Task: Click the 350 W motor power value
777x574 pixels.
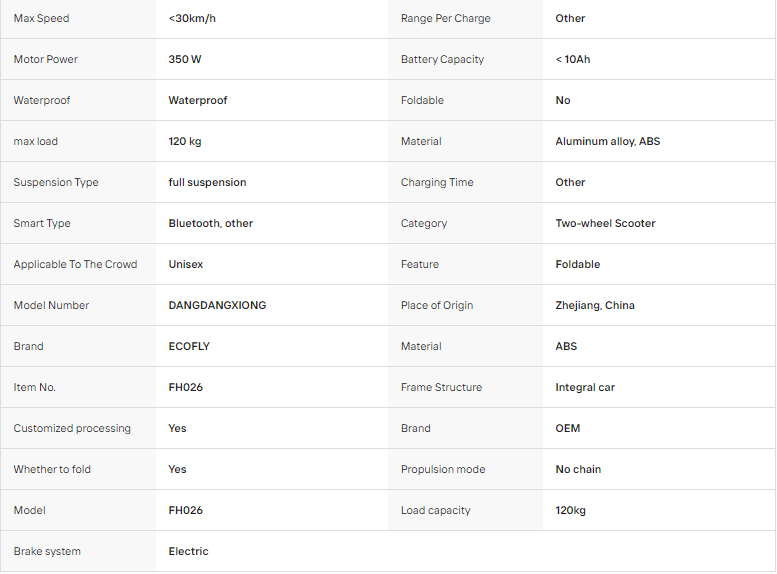Action: pyautogui.click(x=185, y=59)
